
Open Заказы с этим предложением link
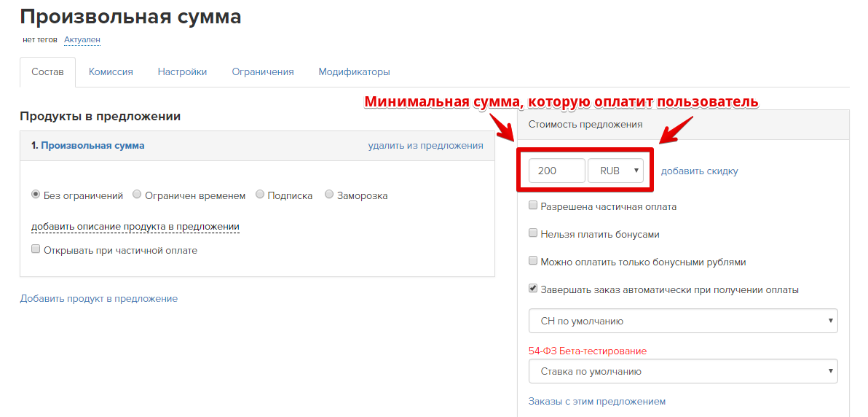pos(597,402)
